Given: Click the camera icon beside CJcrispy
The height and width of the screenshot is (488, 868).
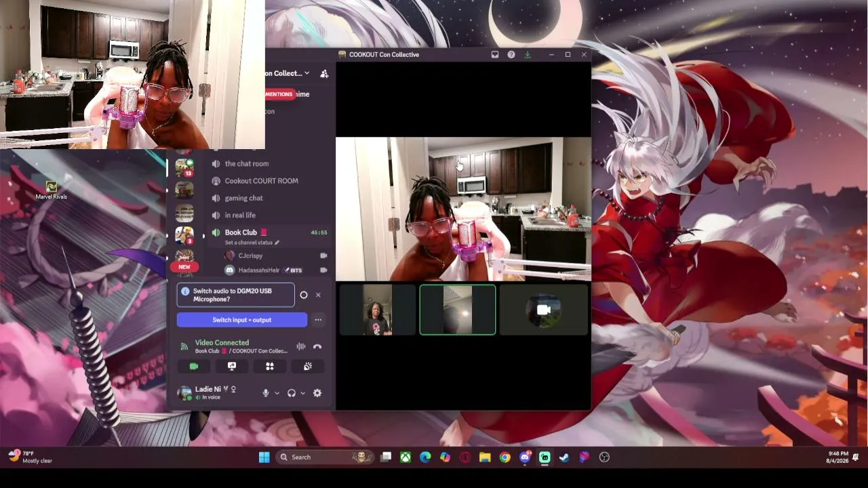Looking at the screenshot, I should (323, 256).
